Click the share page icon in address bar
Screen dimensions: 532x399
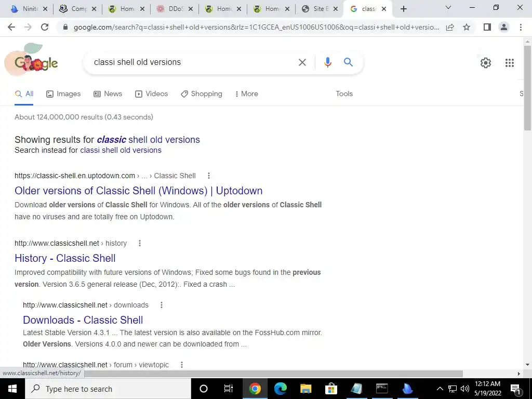point(450,27)
